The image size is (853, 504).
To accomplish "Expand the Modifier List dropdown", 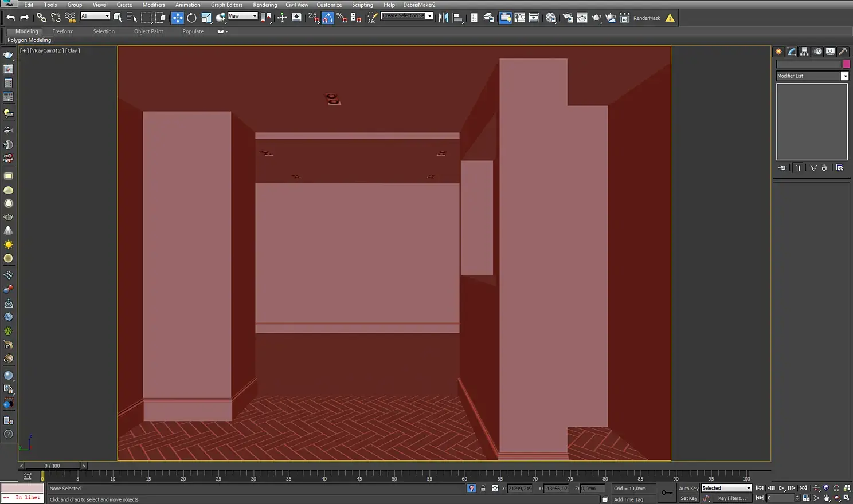I will tap(844, 76).
